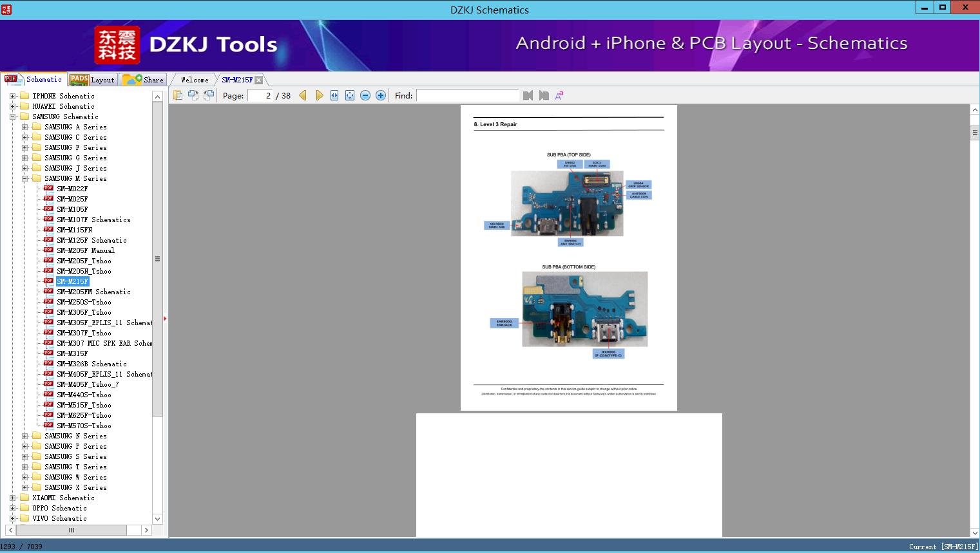
Task: Click the PDF icon of SM-M570S-Tshoo
Action: coord(48,425)
